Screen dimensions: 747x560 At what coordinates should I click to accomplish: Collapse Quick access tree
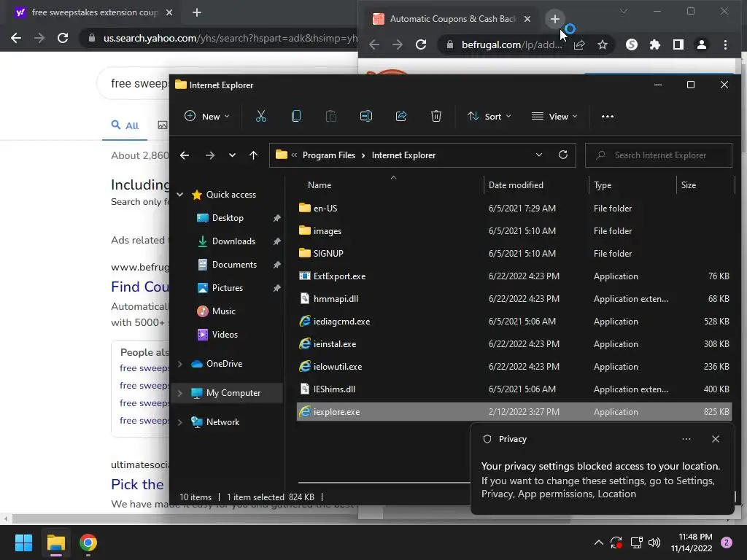tap(180, 194)
